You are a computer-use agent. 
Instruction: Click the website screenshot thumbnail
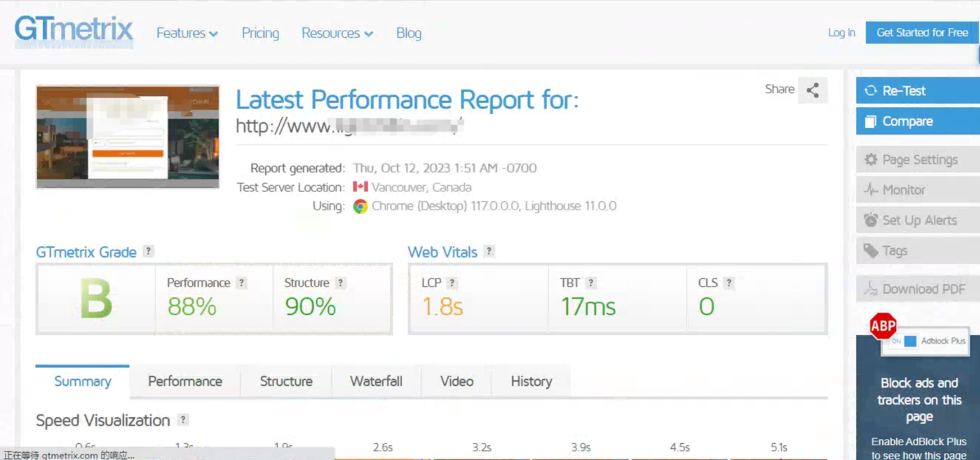(128, 137)
